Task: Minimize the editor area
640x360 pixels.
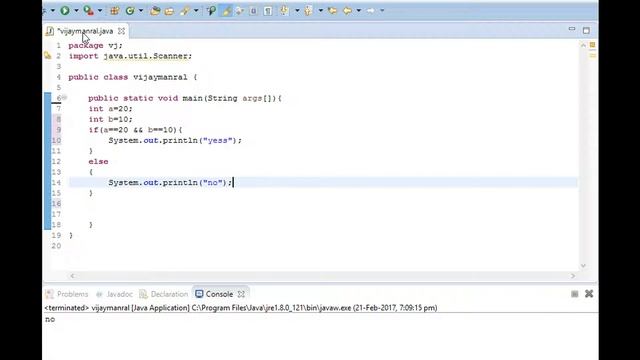Action: [571, 29]
